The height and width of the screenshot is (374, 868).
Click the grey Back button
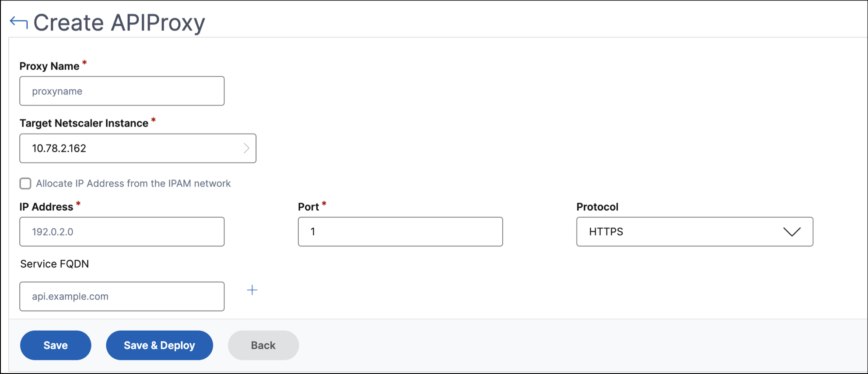pos(263,345)
